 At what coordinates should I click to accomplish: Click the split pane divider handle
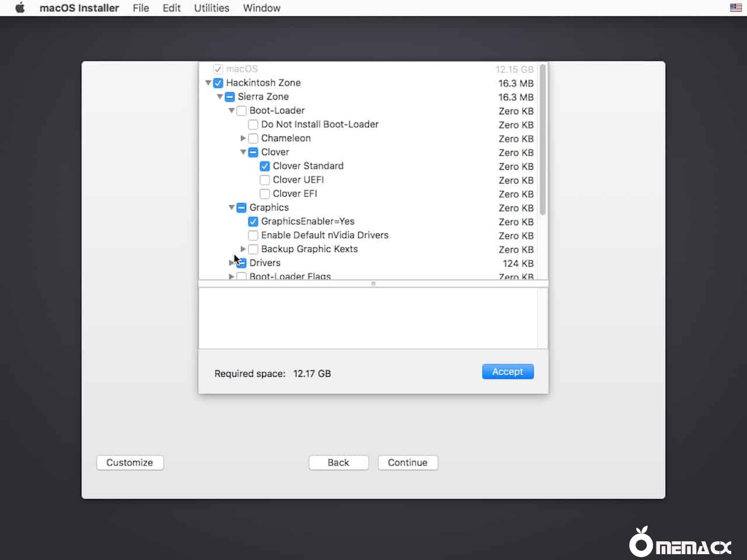tap(373, 283)
